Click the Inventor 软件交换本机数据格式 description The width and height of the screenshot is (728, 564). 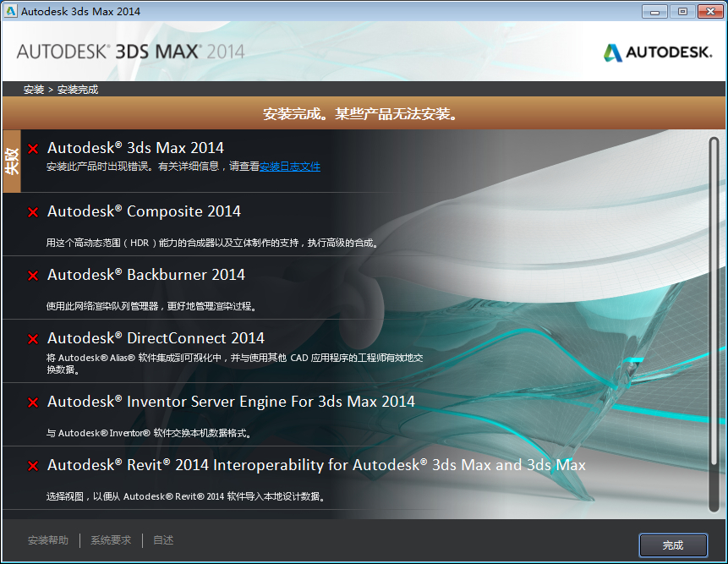coord(149,433)
